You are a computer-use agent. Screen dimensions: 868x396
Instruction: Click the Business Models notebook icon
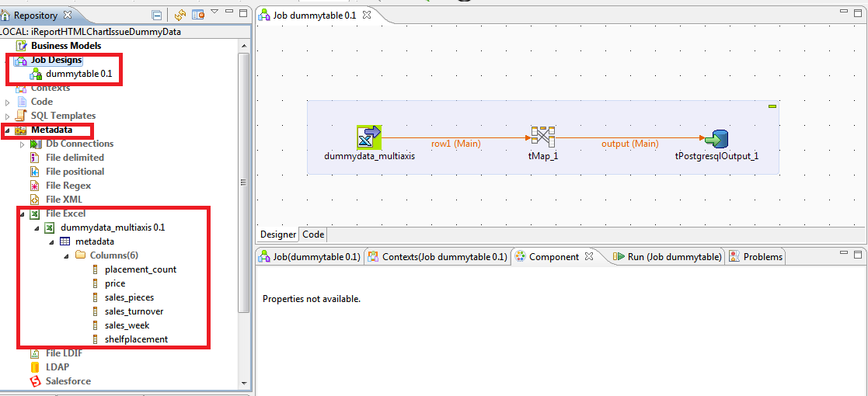[22, 46]
